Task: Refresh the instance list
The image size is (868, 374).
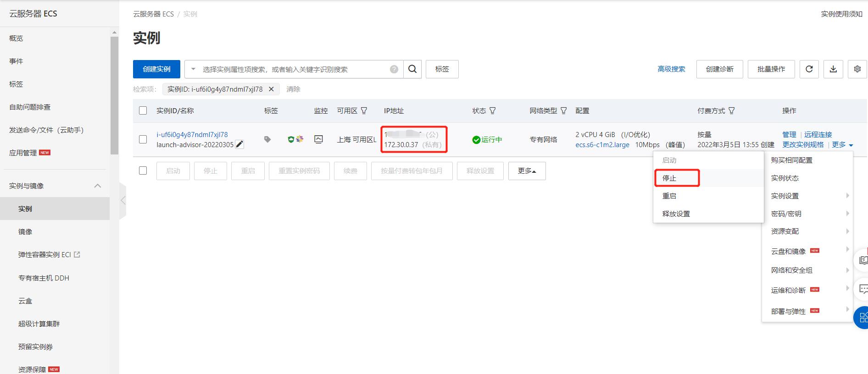Action: 809,69
